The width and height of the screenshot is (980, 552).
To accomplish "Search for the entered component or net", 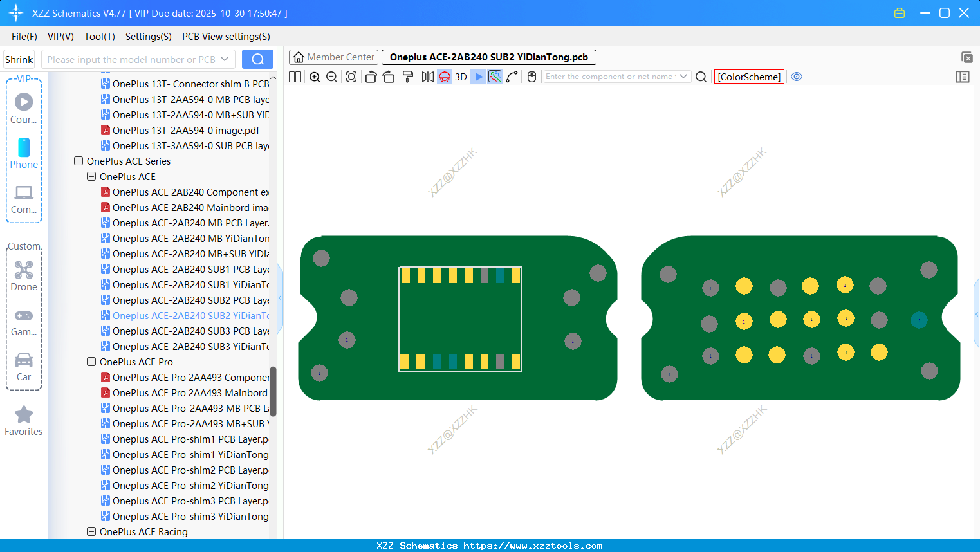I will pos(701,77).
